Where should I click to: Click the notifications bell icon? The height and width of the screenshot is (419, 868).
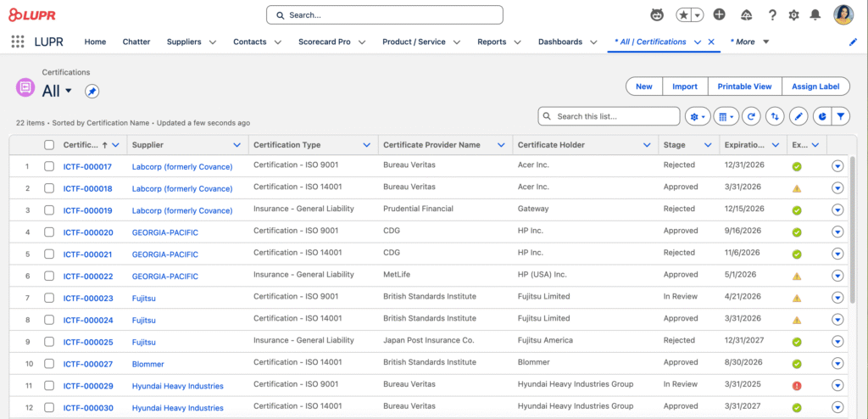click(815, 15)
